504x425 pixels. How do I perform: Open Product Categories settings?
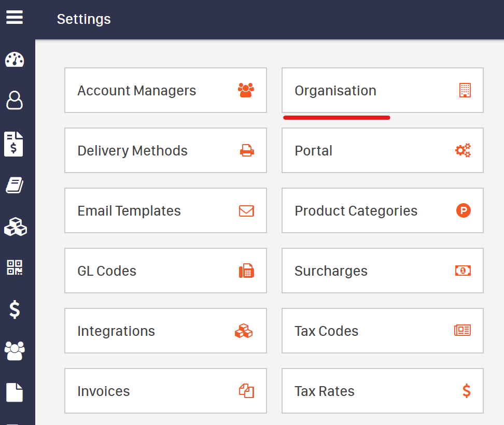coord(382,210)
